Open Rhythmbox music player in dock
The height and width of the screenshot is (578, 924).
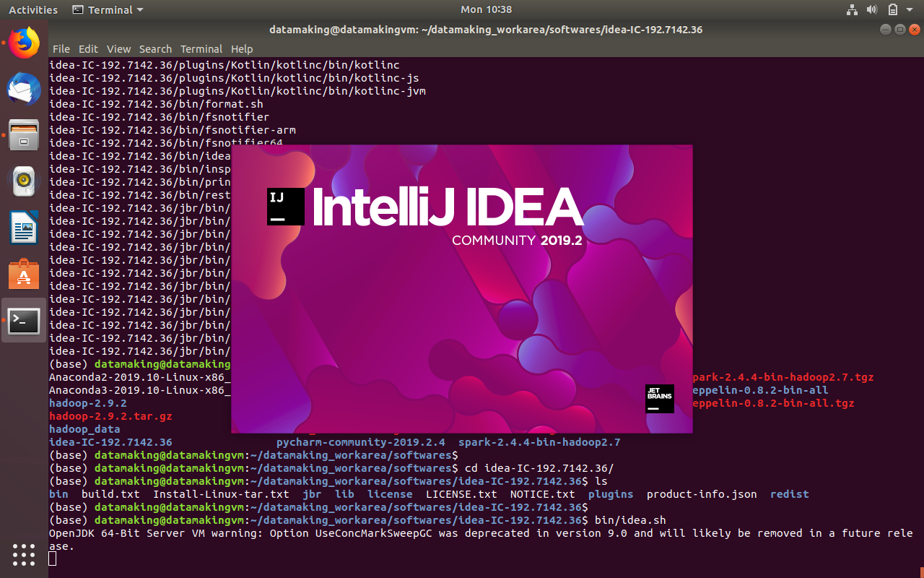24,181
